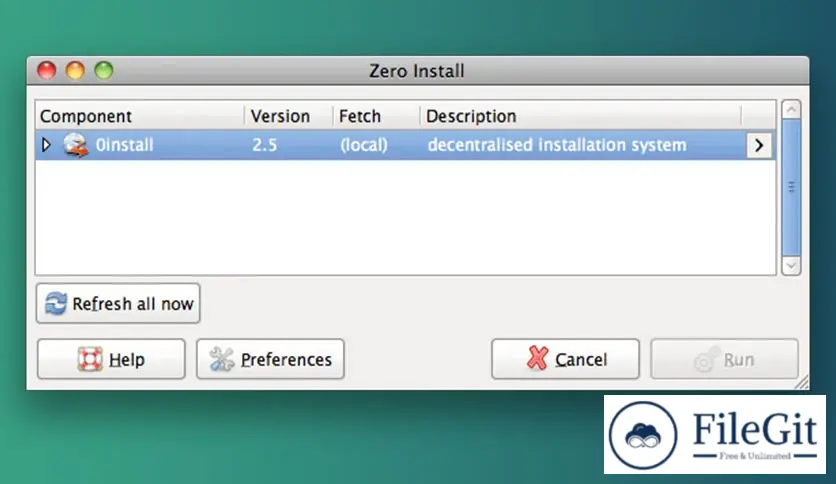
Task: Click the scrollbar up arrow
Action: click(x=791, y=110)
